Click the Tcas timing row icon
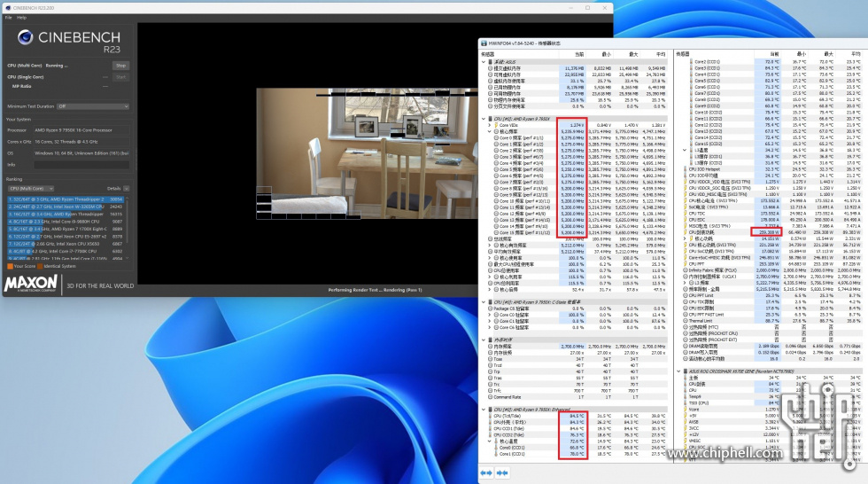 point(490,359)
